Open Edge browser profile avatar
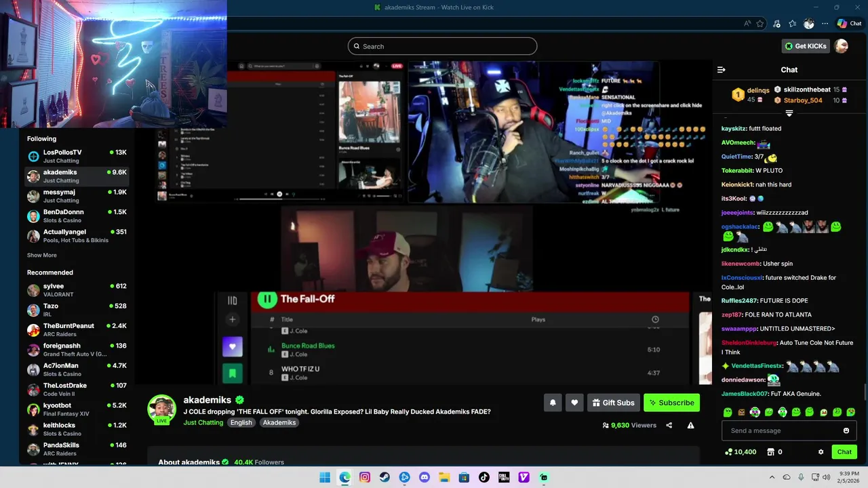The image size is (868, 488). (x=808, y=23)
